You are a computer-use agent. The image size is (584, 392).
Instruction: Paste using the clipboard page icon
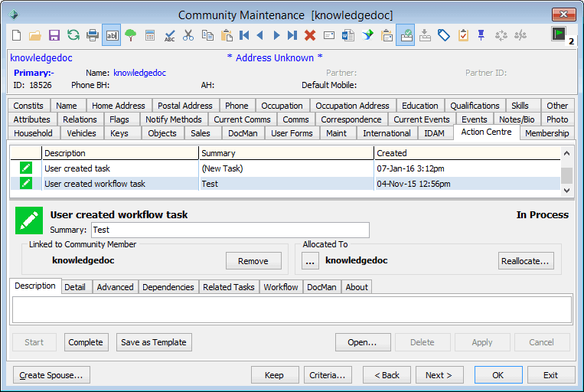pyautogui.click(x=227, y=35)
